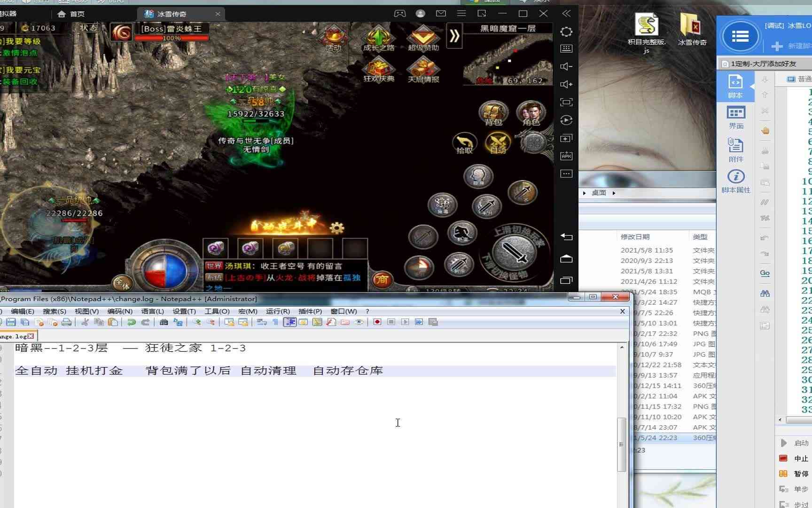812x508 pixels.
Task: Click line 全自动 挂机打金 in editor
Action: [315, 371]
